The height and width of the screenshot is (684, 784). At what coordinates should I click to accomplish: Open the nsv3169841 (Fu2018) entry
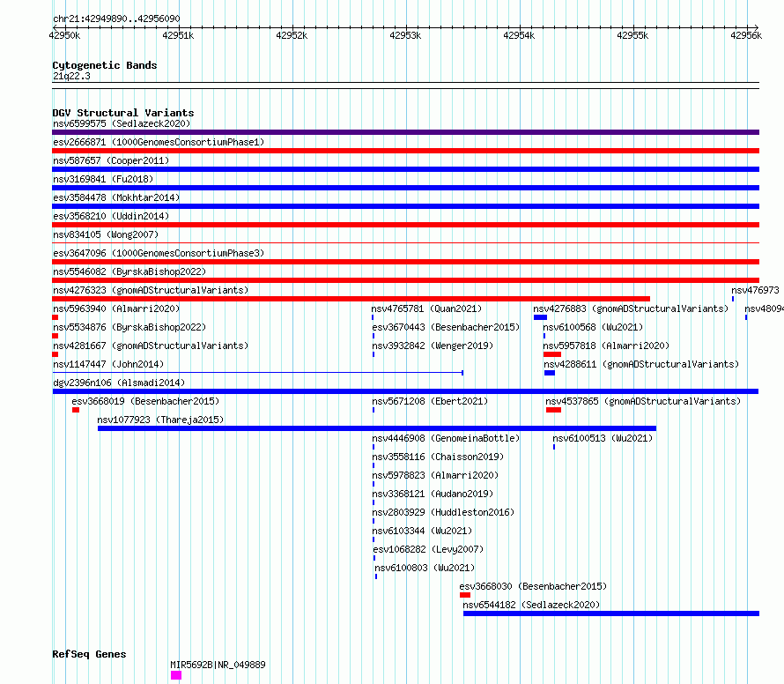coord(103,179)
